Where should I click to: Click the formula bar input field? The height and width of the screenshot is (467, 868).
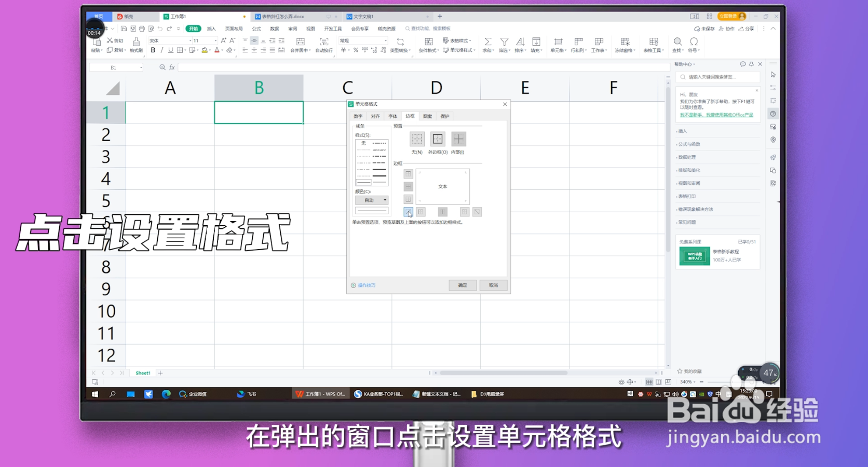pyautogui.click(x=423, y=67)
